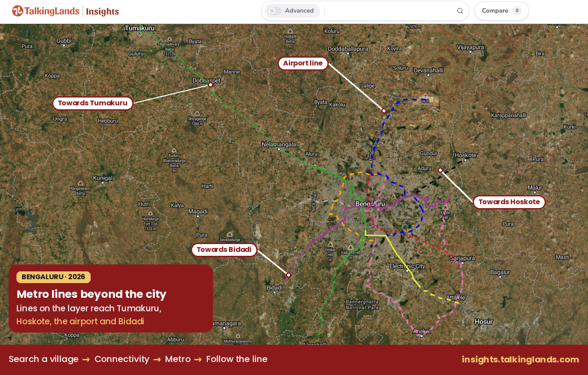The image size is (588, 375).
Task: Click the Devanahalli place label
Action: click(x=428, y=70)
